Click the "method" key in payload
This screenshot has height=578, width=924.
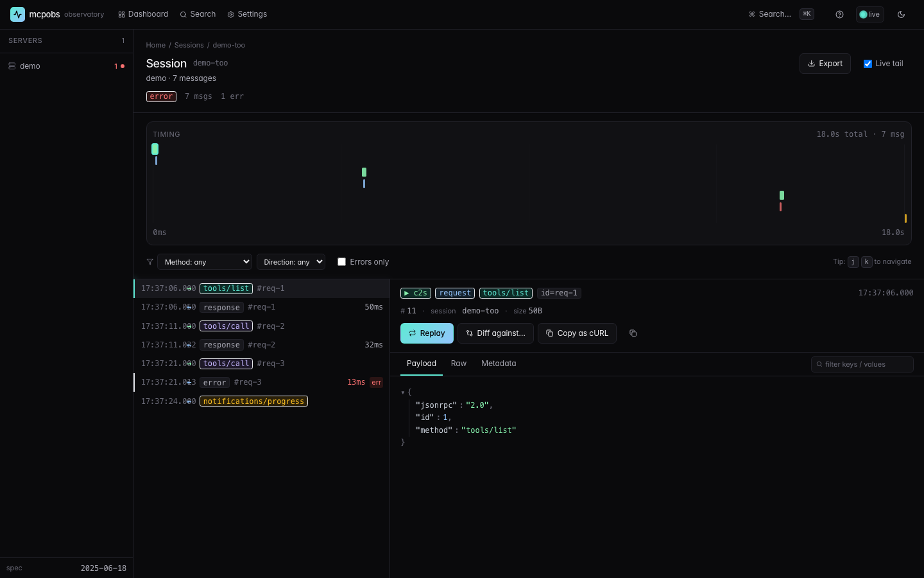click(x=434, y=430)
